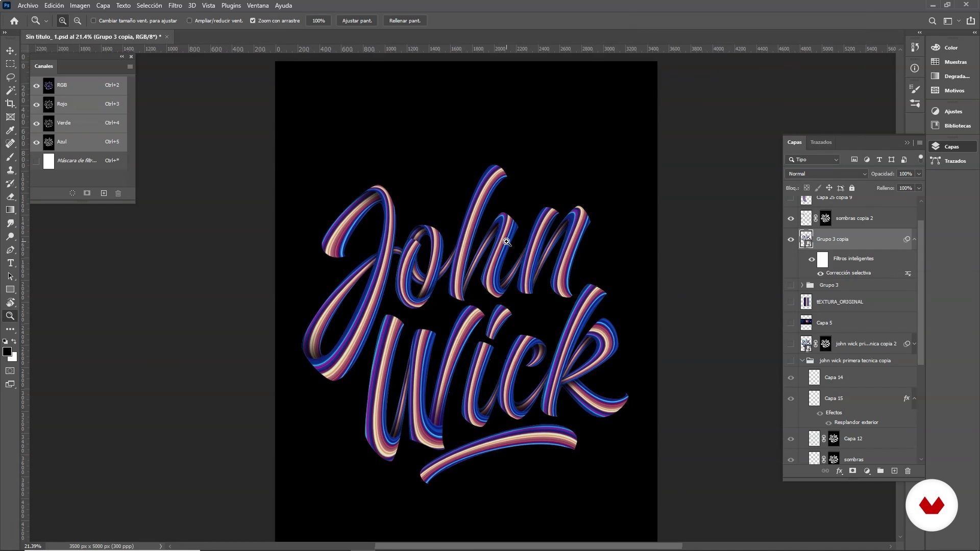The height and width of the screenshot is (551, 980).
Task: Delete layer trash icon in Capas
Action: coord(908,471)
